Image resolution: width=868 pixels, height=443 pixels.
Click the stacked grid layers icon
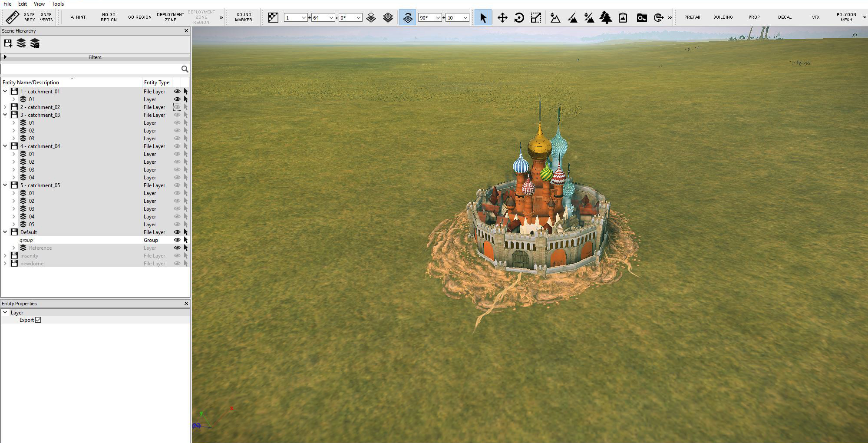click(x=388, y=17)
